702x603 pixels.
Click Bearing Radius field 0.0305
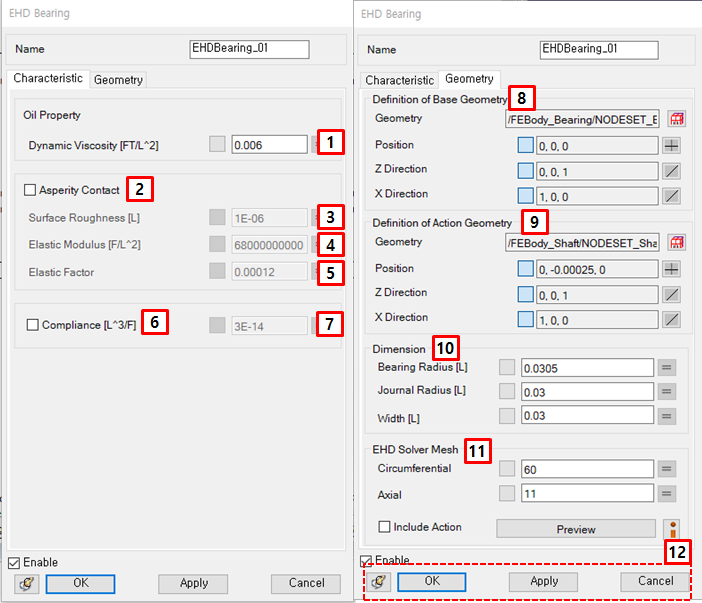coord(587,368)
